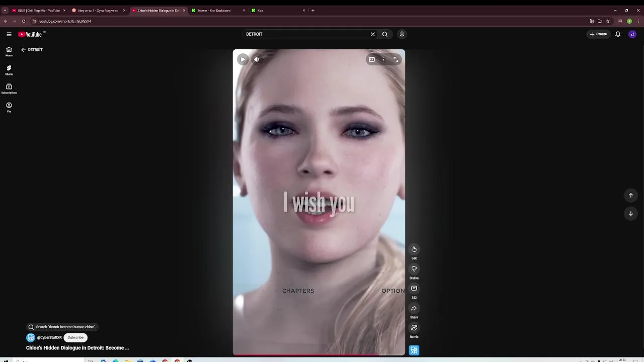Open the CyberStuffXR channel avatar

31,337
